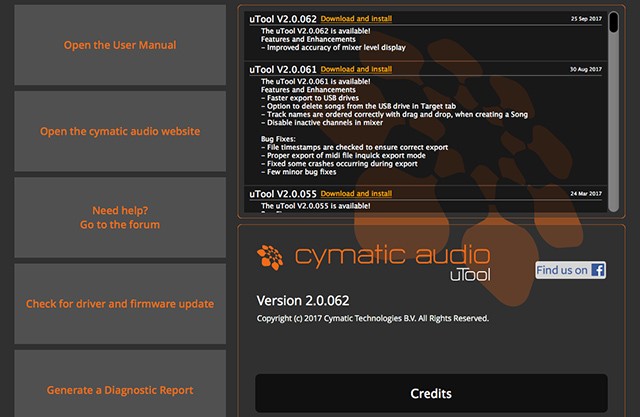The height and width of the screenshot is (417, 640).
Task: Click 'Fixed some crashes occurring during export' line
Action: (x=340, y=164)
